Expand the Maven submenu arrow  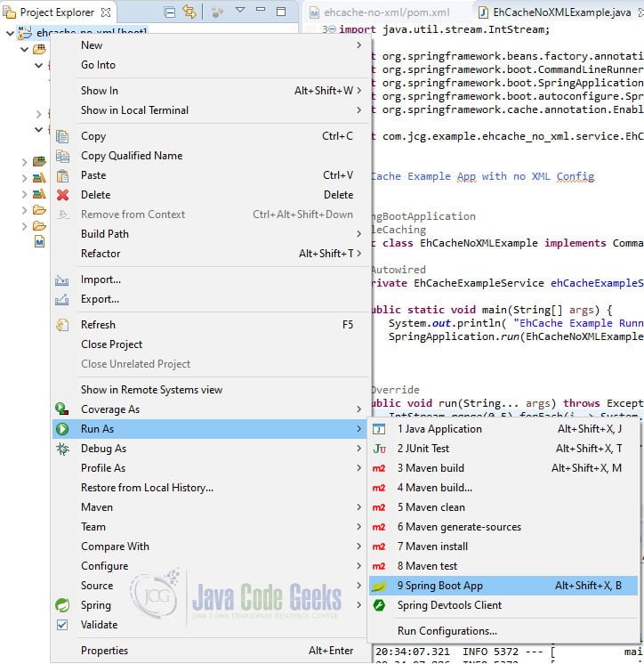click(x=358, y=507)
